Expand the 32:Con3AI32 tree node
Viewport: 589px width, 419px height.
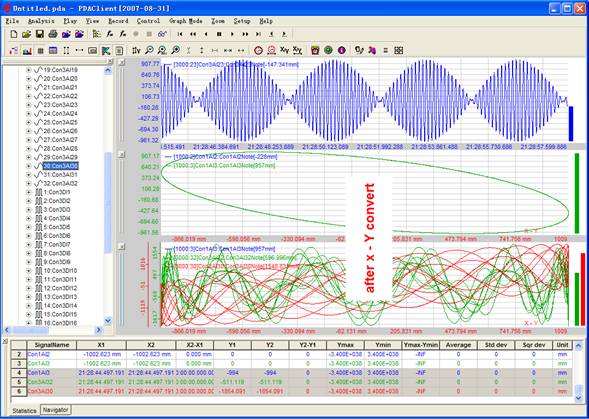[29, 183]
